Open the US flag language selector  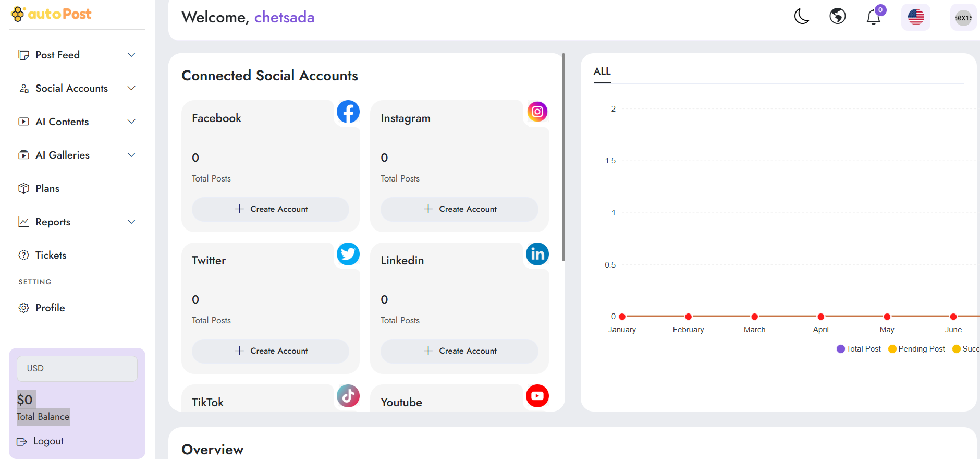(x=916, y=17)
